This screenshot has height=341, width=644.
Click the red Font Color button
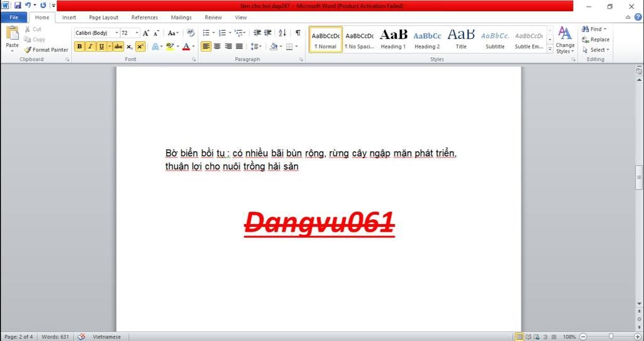tap(186, 46)
